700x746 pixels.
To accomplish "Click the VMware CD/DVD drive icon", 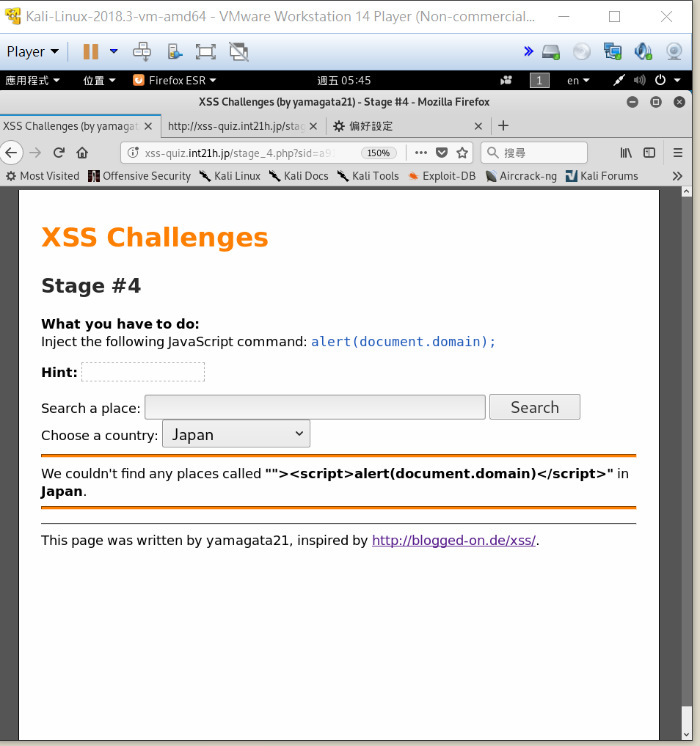I will point(582,51).
